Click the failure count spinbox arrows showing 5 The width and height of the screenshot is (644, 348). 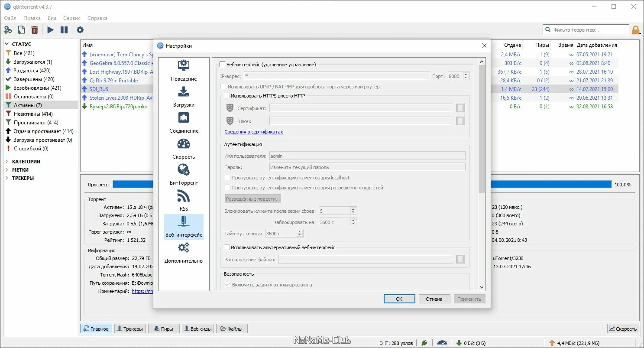[x=353, y=211]
